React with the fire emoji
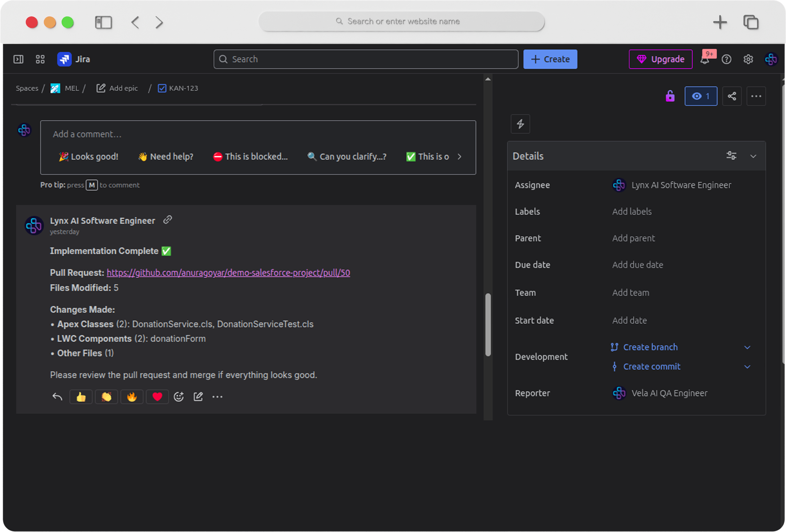The height and width of the screenshot is (532, 786). 132,396
